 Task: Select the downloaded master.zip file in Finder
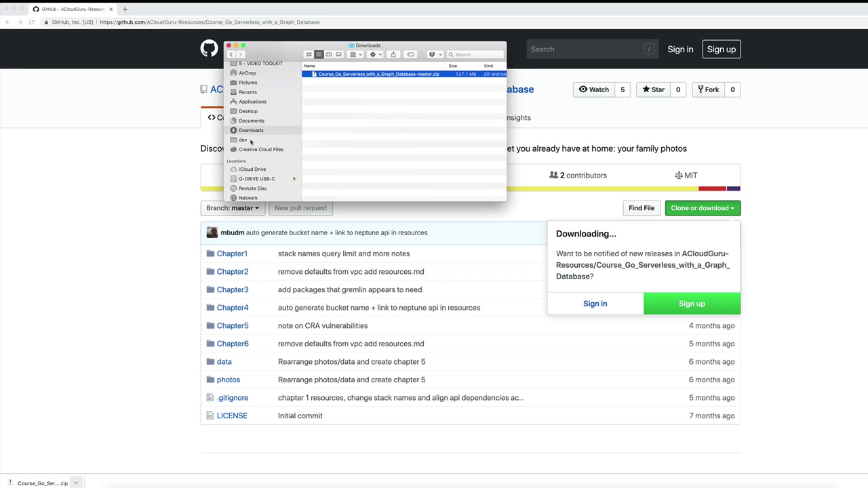point(403,74)
